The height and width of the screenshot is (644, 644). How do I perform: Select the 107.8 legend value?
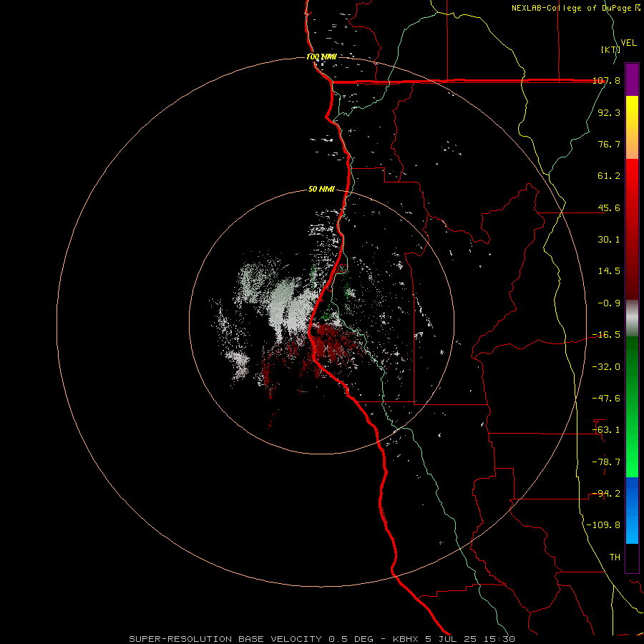click(606, 80)
